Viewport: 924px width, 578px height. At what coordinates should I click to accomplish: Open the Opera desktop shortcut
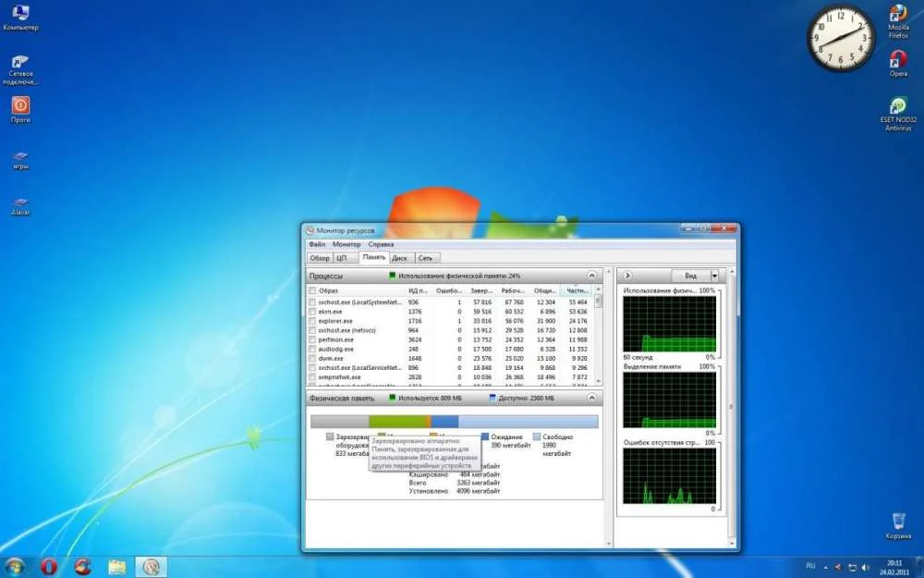click(898, 64)
